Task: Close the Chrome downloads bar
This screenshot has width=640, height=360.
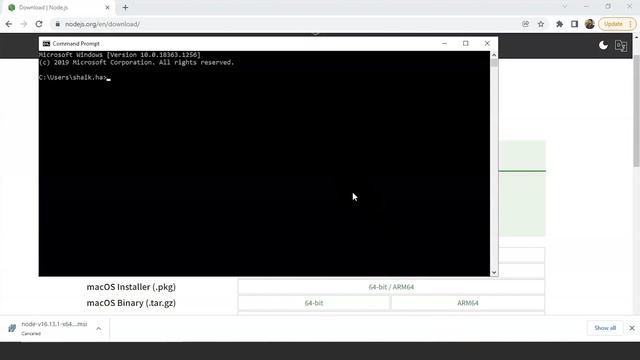Action: point(632,328)
